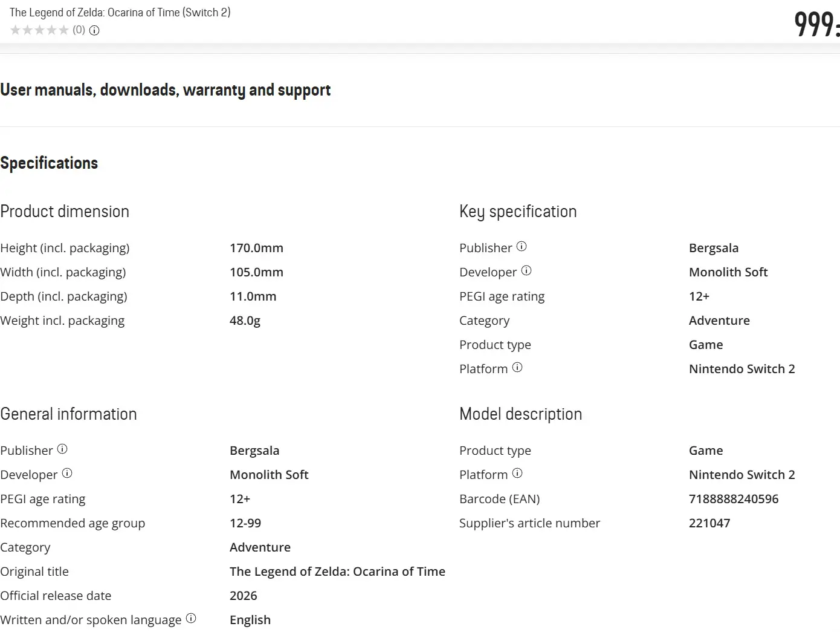This screenshot has width=840, height=632.
Task: Click info icon beside General information Developer
Action: (67, 474)
